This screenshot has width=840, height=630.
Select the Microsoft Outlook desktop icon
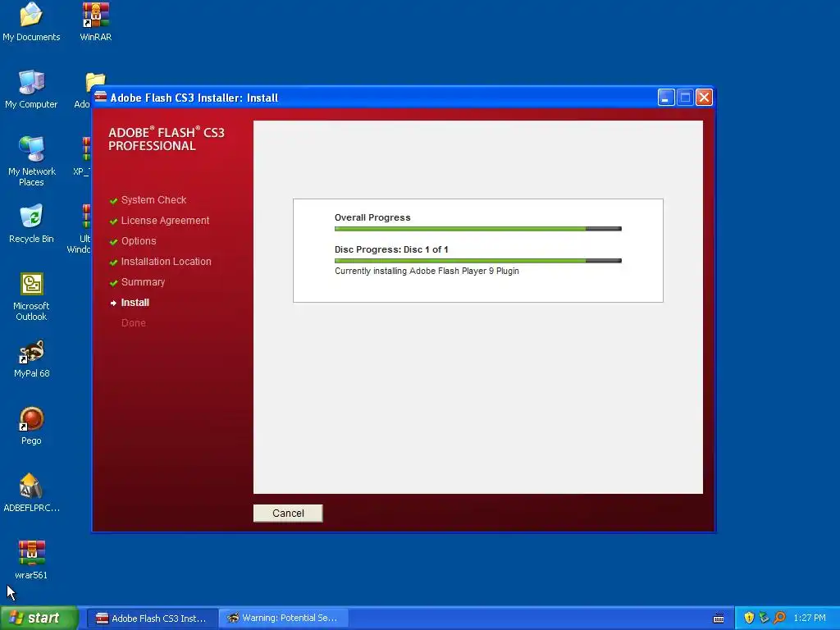pos(31,297)
